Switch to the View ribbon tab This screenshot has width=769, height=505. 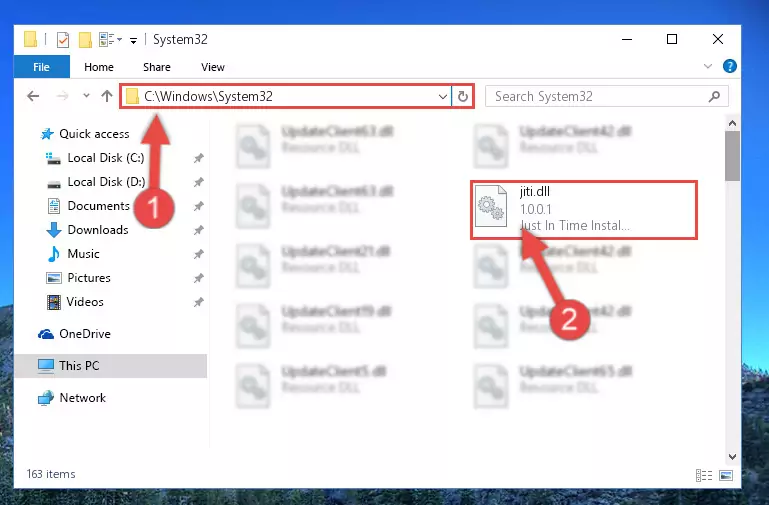click(x=213, y=67)
